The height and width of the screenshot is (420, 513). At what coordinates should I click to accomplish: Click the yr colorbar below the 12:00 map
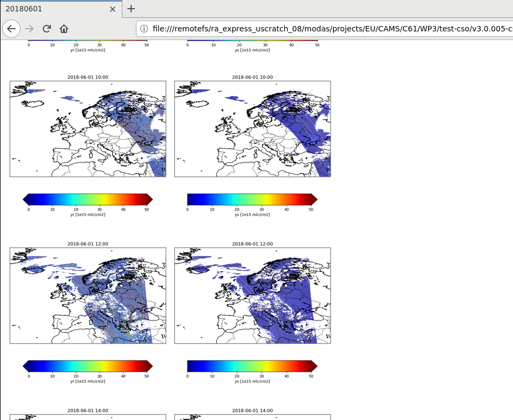coord(88,366)
